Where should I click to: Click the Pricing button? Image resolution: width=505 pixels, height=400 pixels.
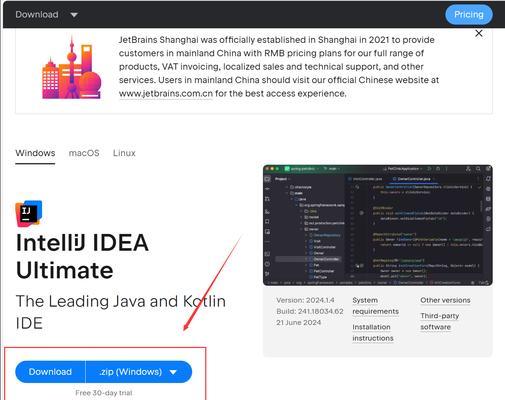[469, 15]
